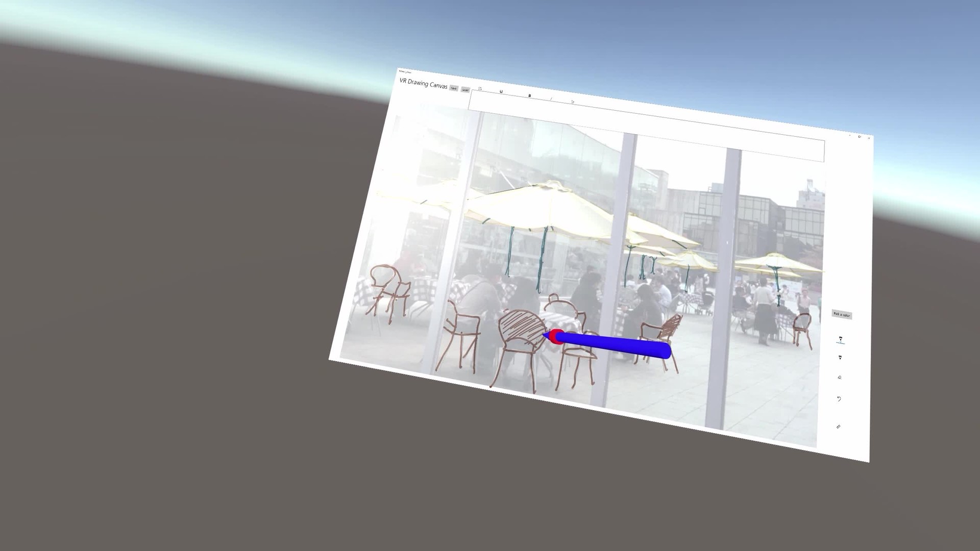Toggle the italic slash icon
The image size is (980, 551).
tap(551, 99)
